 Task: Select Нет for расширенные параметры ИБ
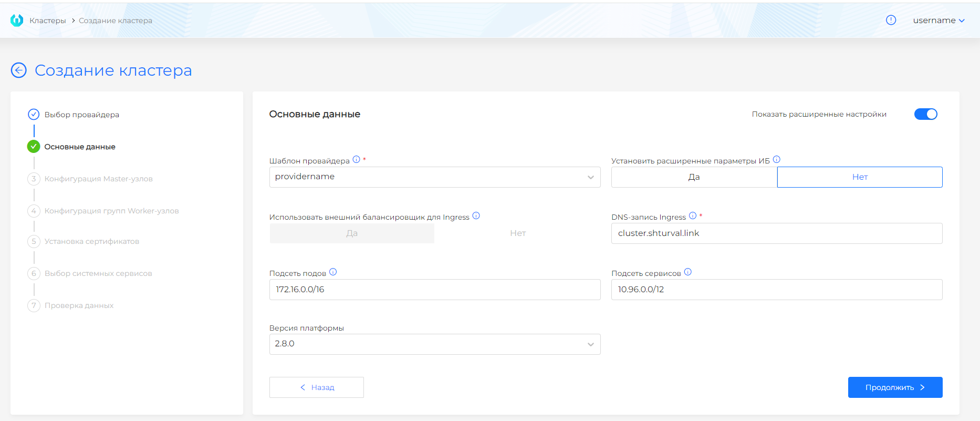pyautogui.click(x=860, y=177)
